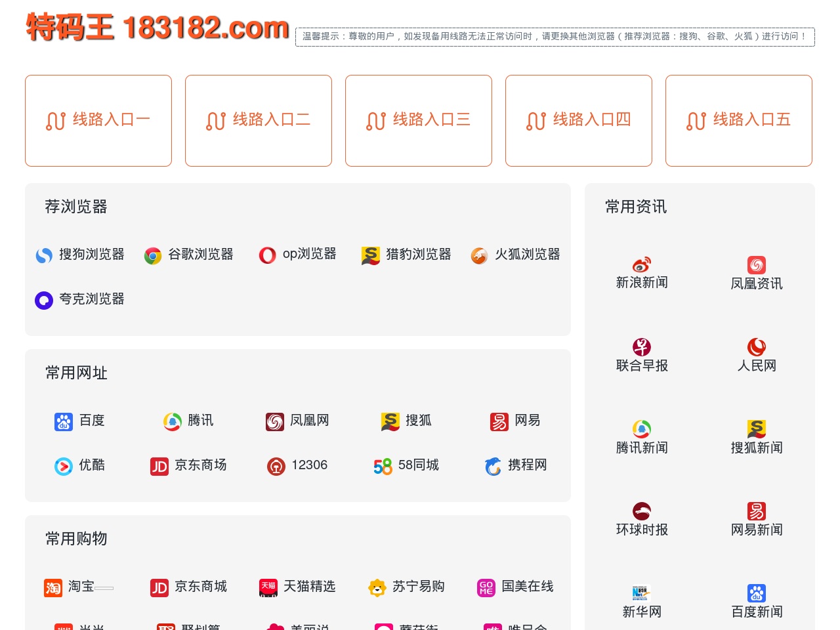Click the 常用资讯 section heading
The height and width of the screenshot is (630, 840).
click(x=636, y=207)
